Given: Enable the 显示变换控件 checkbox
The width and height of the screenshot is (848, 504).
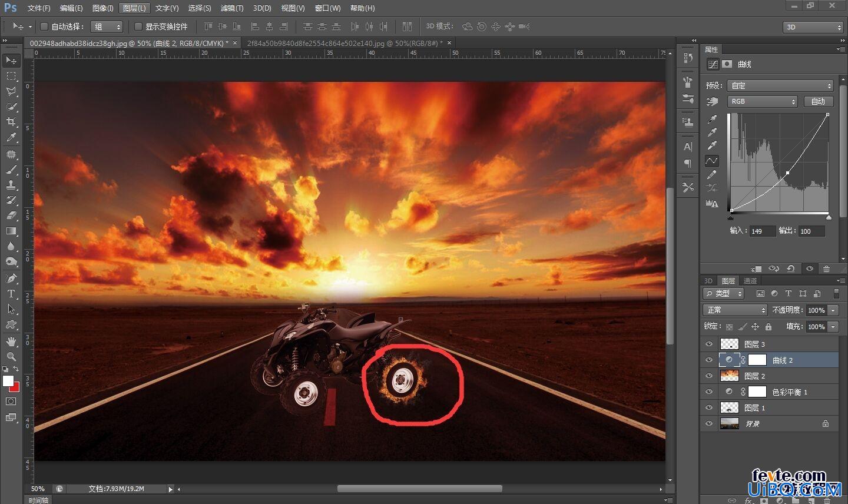Looking at the screenshot, I should pyautogui.click(x=138, y=26).
